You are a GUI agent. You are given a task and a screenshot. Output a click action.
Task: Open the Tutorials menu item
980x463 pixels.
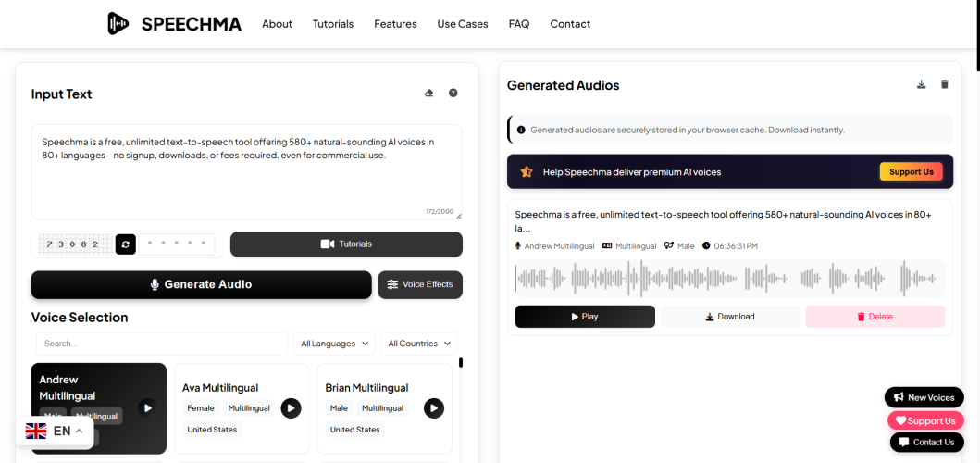[333, 24]
